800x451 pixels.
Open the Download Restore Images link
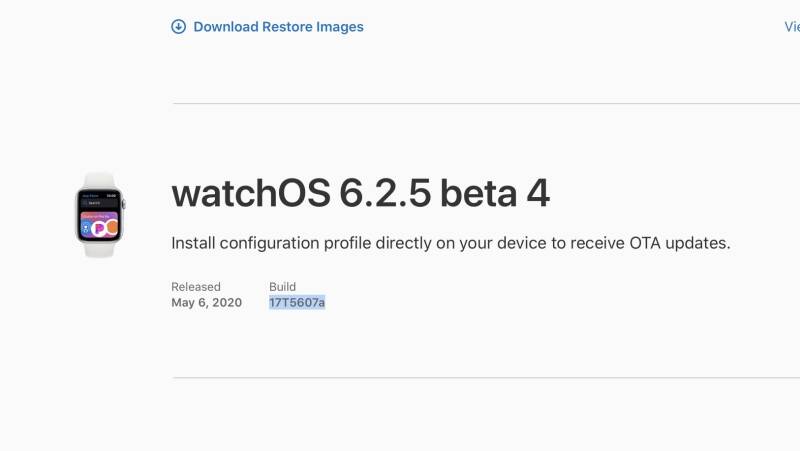278,27
